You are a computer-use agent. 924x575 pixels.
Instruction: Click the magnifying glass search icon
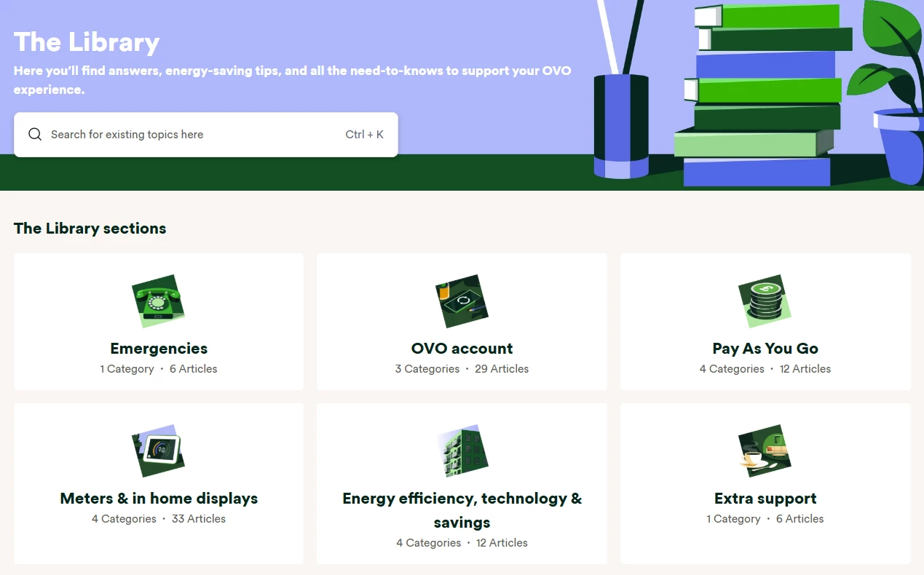(35, 134)
